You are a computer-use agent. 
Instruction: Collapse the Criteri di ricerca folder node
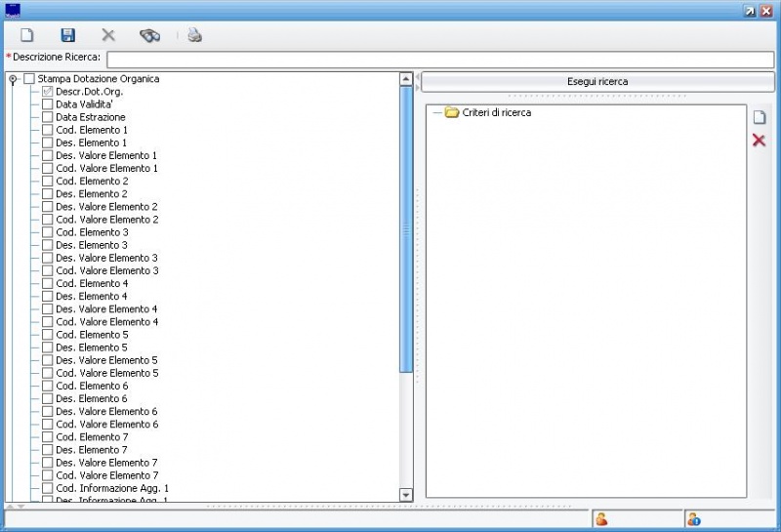(x=436, y=113)
